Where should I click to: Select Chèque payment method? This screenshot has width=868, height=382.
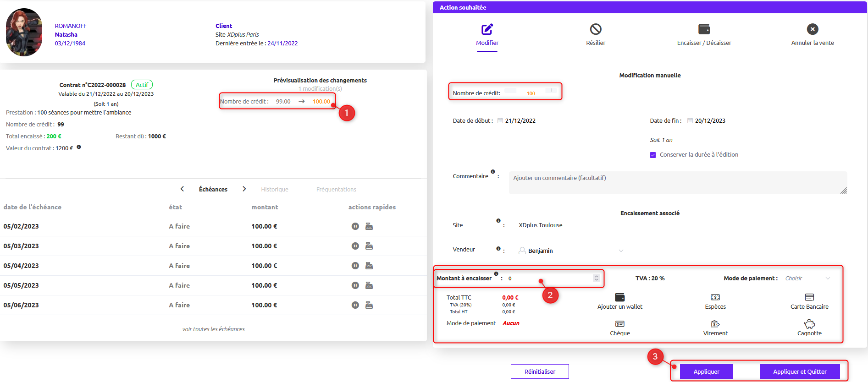(x=619, y=324)
